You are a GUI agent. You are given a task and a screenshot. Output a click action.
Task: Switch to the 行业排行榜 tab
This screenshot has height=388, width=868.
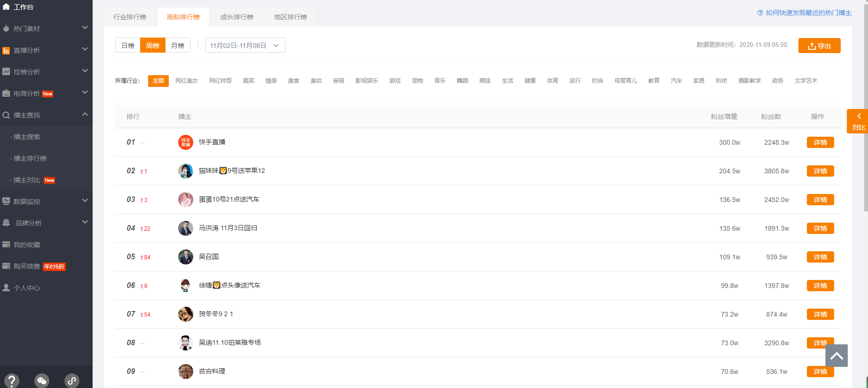coord(130,17)
